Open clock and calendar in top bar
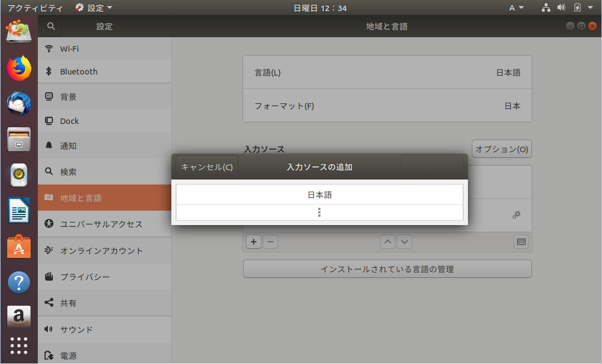Screen dimensions: 602x364 320,8
